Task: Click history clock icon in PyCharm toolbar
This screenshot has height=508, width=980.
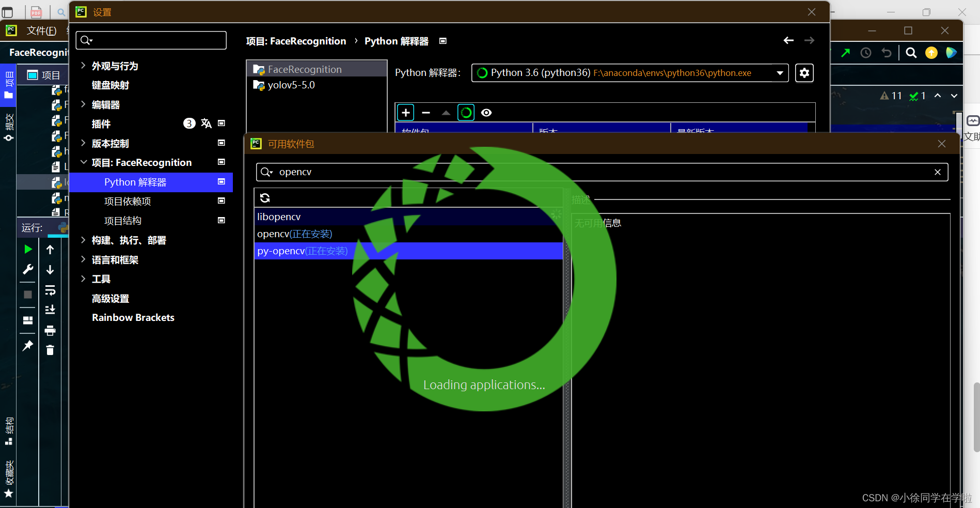Action: pyautogui.click(x=866, y=53)
